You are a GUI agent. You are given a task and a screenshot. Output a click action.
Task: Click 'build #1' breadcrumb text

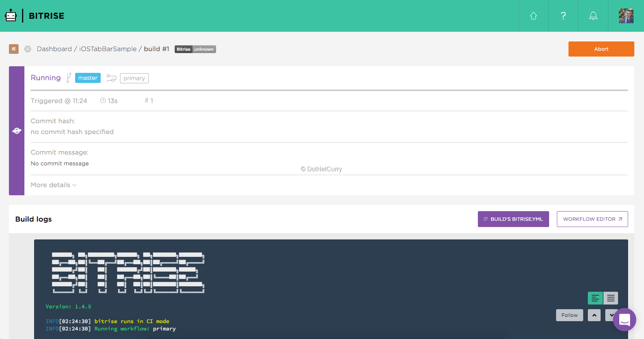click(x=156, y=49)
